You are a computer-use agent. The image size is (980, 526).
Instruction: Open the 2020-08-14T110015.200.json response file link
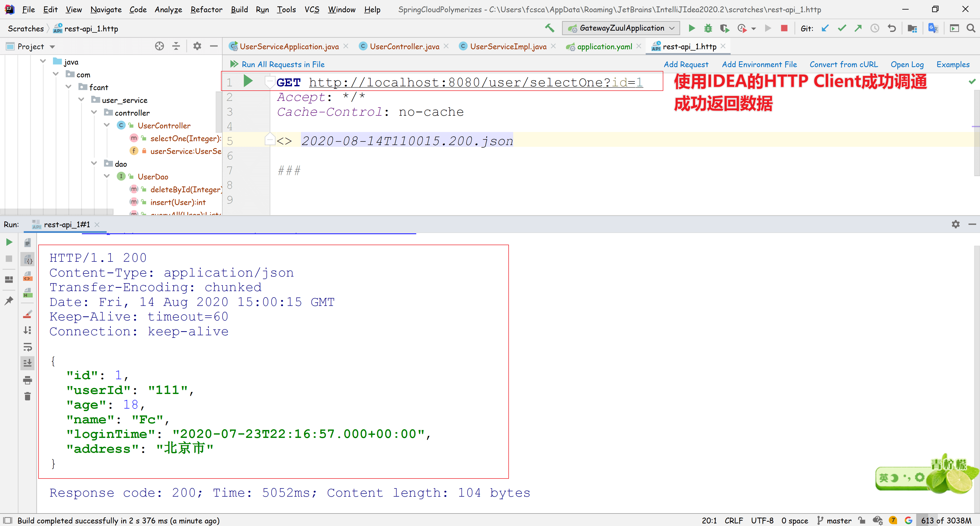coord(407,141)
